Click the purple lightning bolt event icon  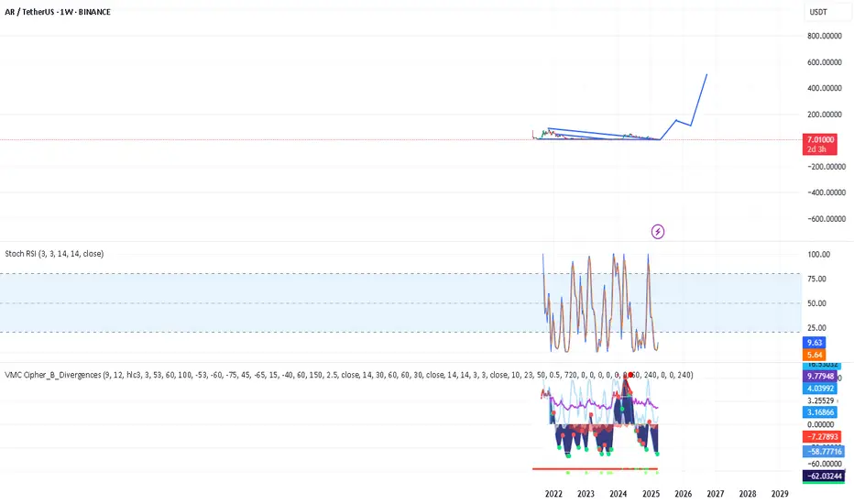point(658,232)
